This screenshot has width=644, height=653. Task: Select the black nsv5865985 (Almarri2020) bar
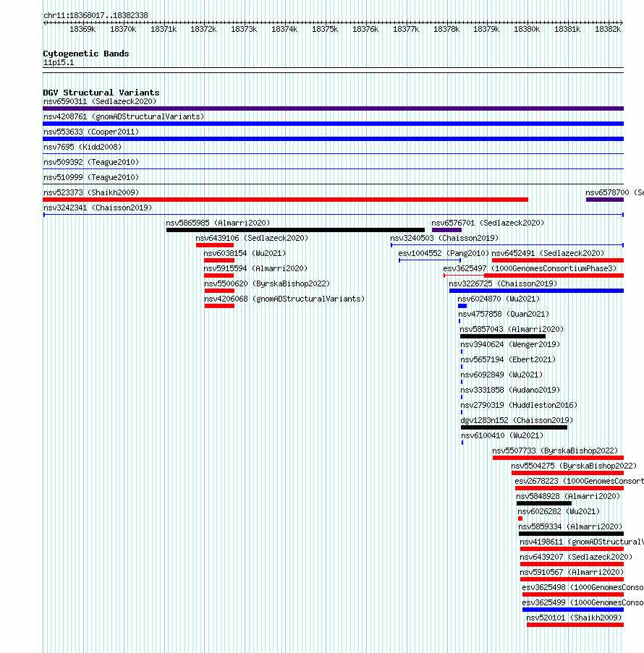click(295, 230)
